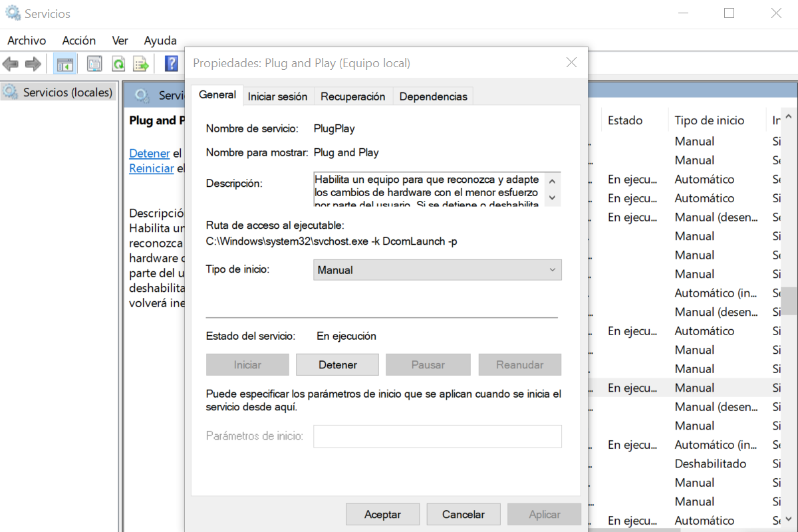This screenshot has width=798, height=532.
Task: Open the Acción menu
Action: [x=78, y=41]
